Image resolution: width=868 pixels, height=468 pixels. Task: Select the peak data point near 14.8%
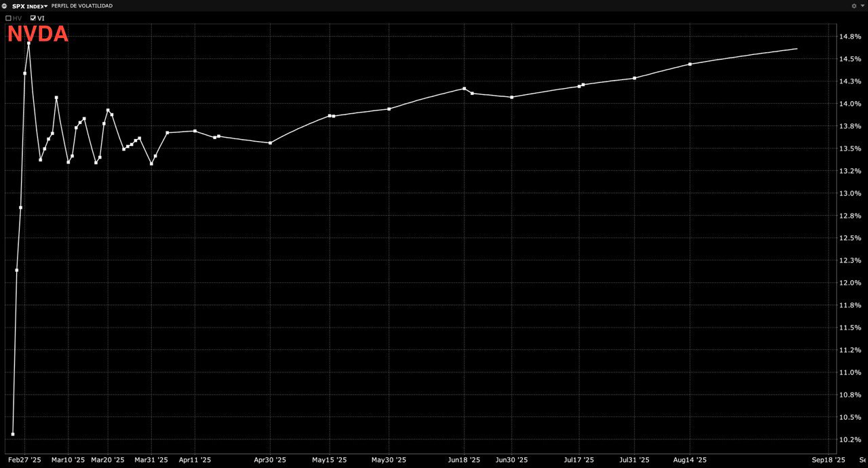point(28,43)
